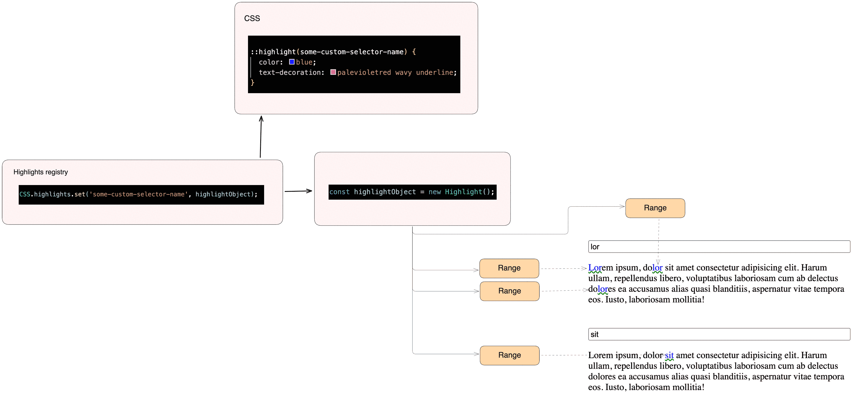The image size is (868, 404).
Task: Click the CSS.highlights.set code block
Action: point(141,194)
